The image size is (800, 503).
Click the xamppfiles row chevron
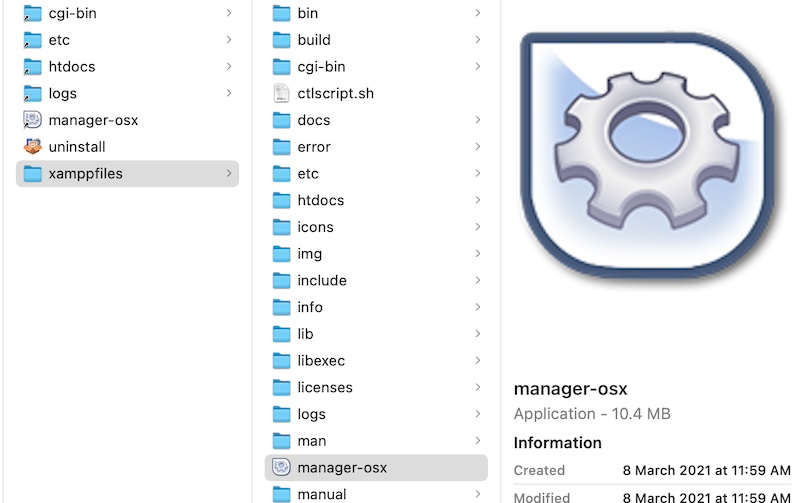point(229,173)
